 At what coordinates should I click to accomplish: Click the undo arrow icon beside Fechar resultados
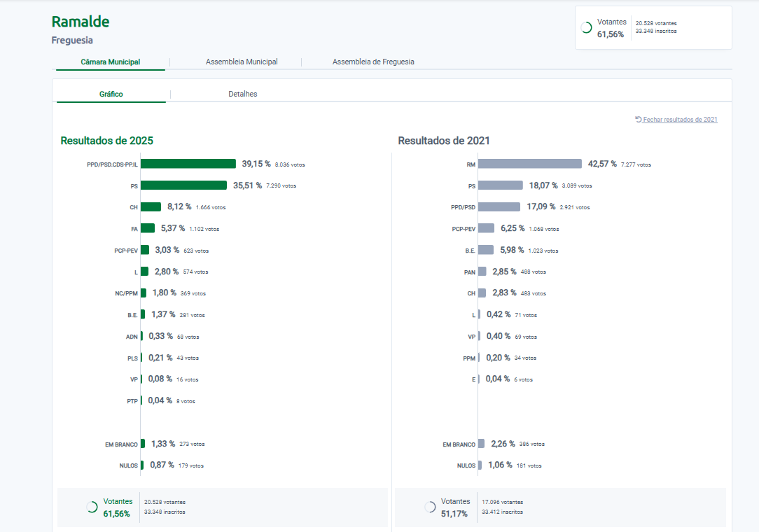coord(639,120)
